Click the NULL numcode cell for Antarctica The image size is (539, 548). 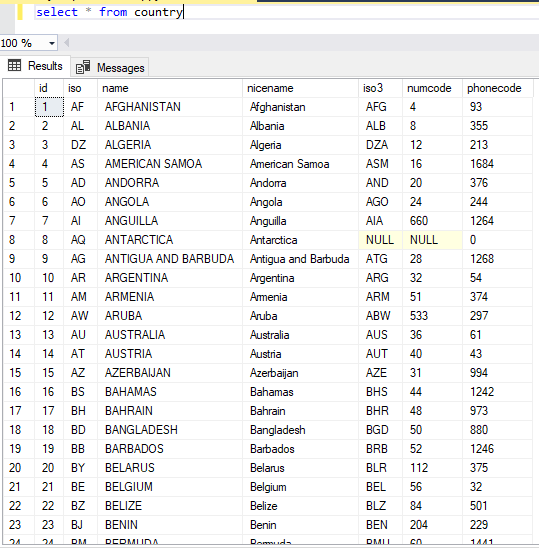432,240
